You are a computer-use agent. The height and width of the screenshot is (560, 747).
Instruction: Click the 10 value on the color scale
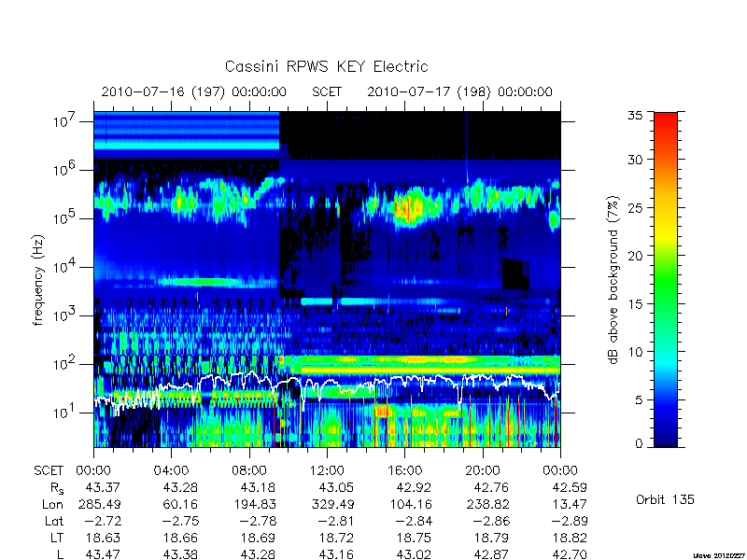click(636, 352)
